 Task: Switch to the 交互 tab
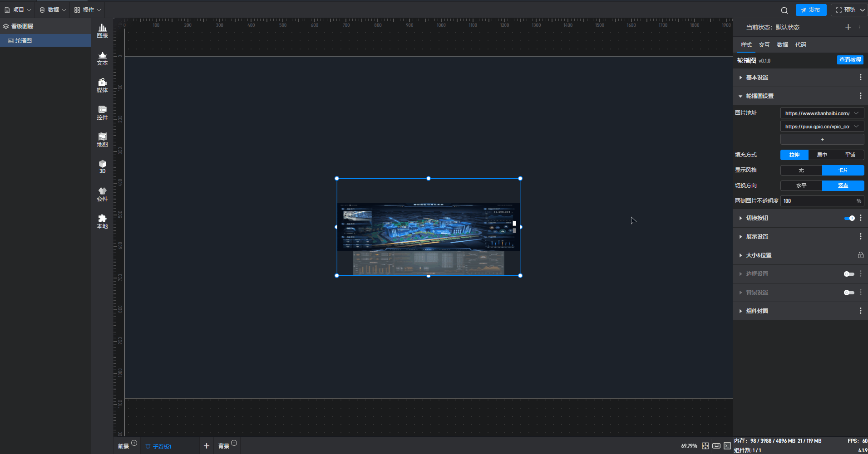click(764, 45)
